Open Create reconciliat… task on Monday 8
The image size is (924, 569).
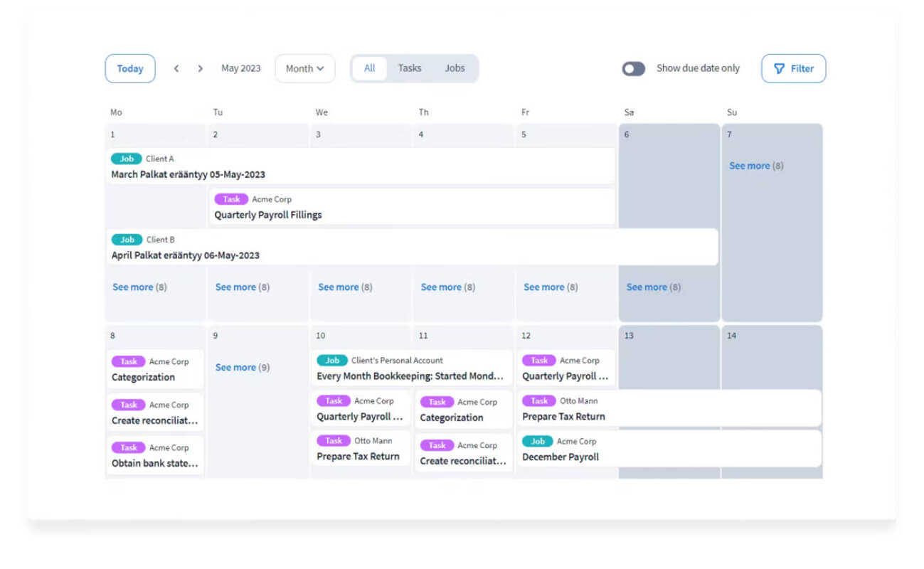coord(155,413)
